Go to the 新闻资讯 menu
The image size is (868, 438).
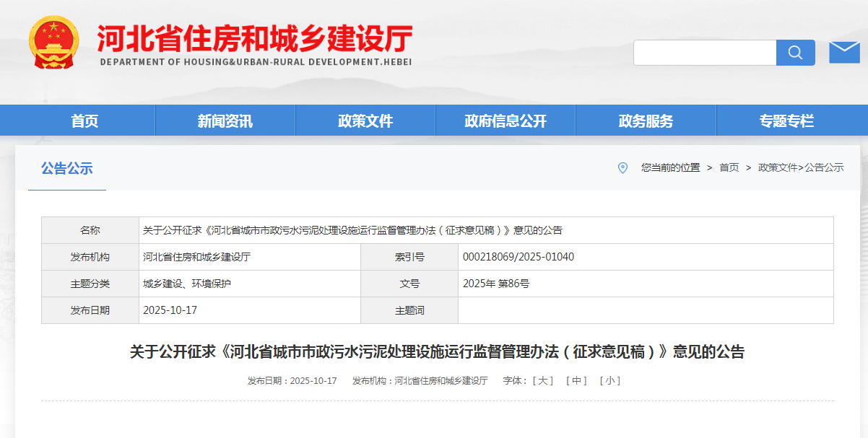[225, 121]
